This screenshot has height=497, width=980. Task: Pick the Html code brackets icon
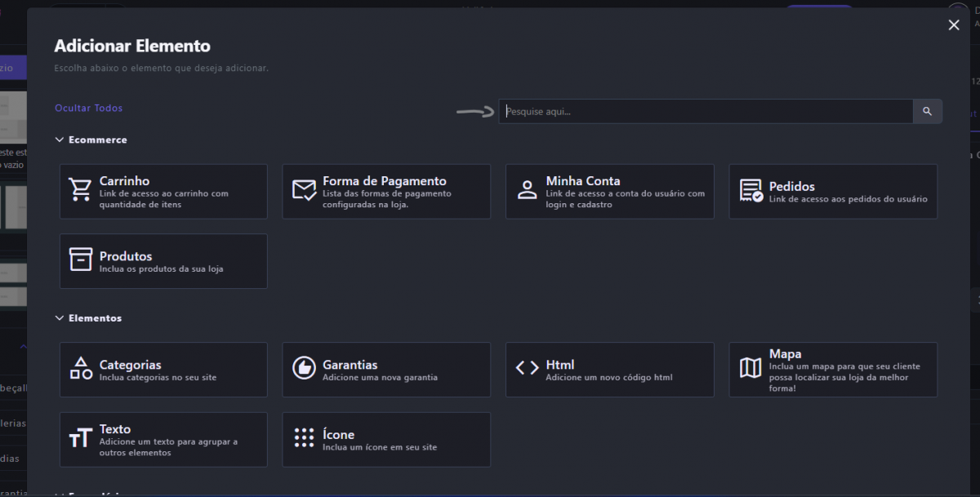tap(527, 368)
